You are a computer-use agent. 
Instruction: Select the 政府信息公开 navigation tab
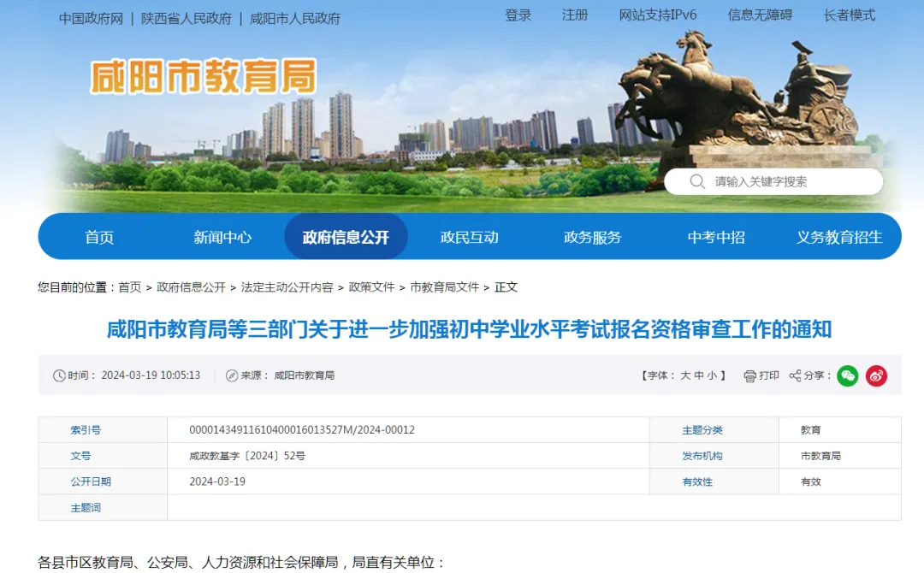[x=346, y=237]
